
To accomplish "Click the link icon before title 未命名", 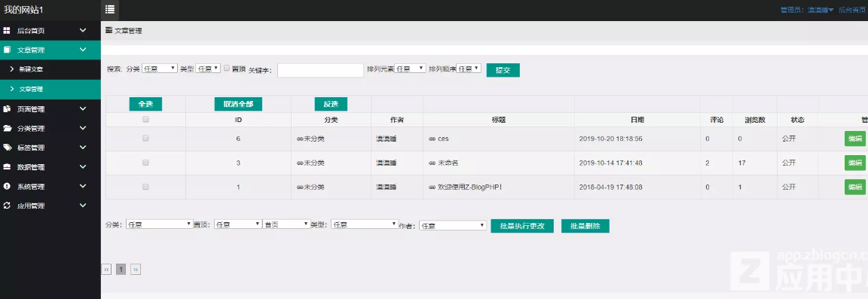I will click(x=432, y=163).
